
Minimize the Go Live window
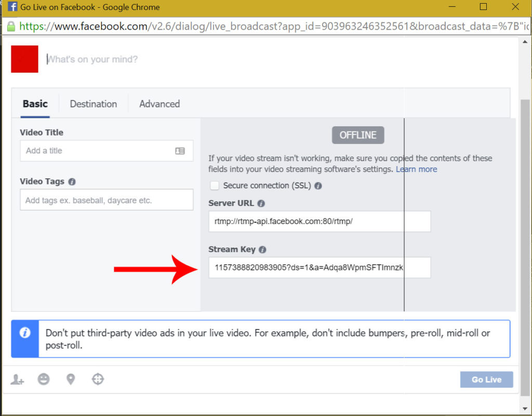click(x=452, y=7)
